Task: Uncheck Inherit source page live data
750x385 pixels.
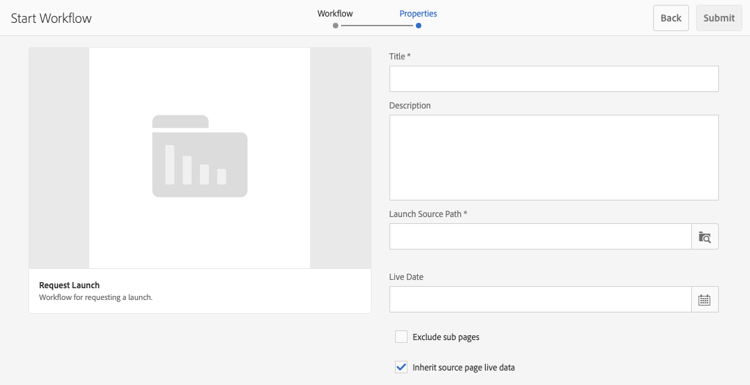Action: tap(401, 367)
